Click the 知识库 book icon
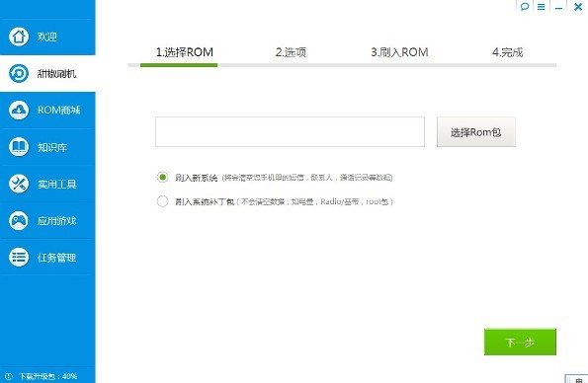Screen dimensions: 588x383 tap(19, 146)
